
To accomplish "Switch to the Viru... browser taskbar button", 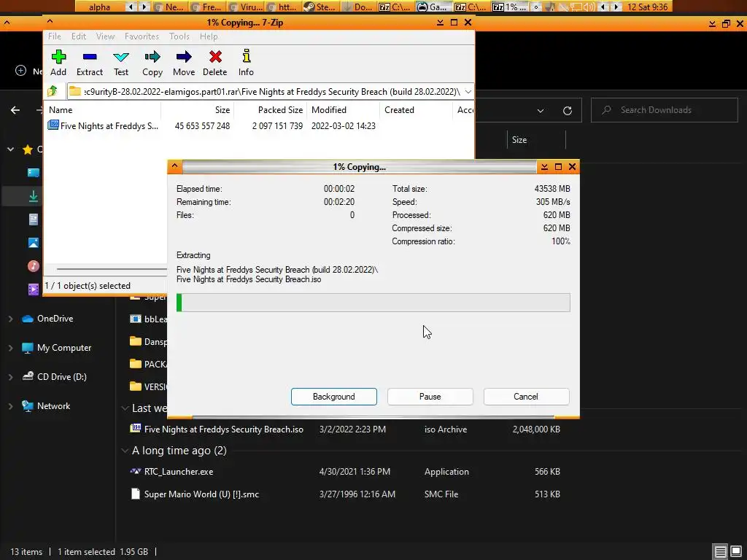I will [x=246, y=7].
